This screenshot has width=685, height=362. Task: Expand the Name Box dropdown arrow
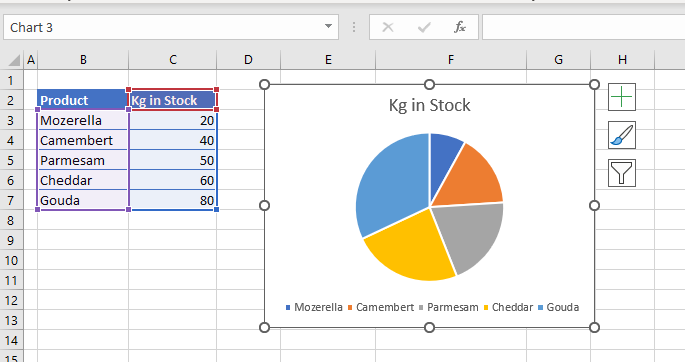pos(328,27)
